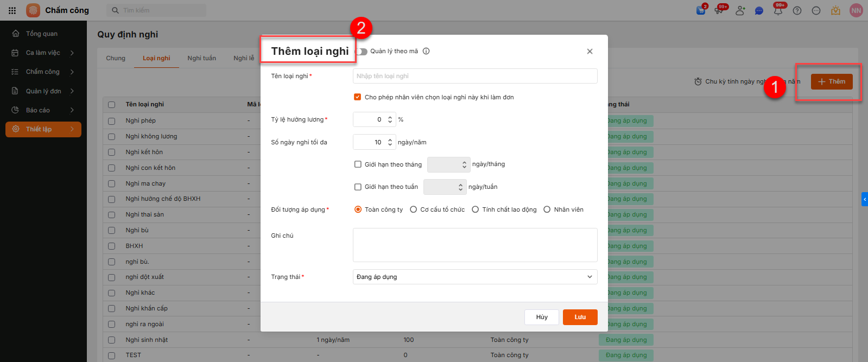Click the info icon beside Quản lý theo mã
868x362 pixels.
(x=426, y=51)
